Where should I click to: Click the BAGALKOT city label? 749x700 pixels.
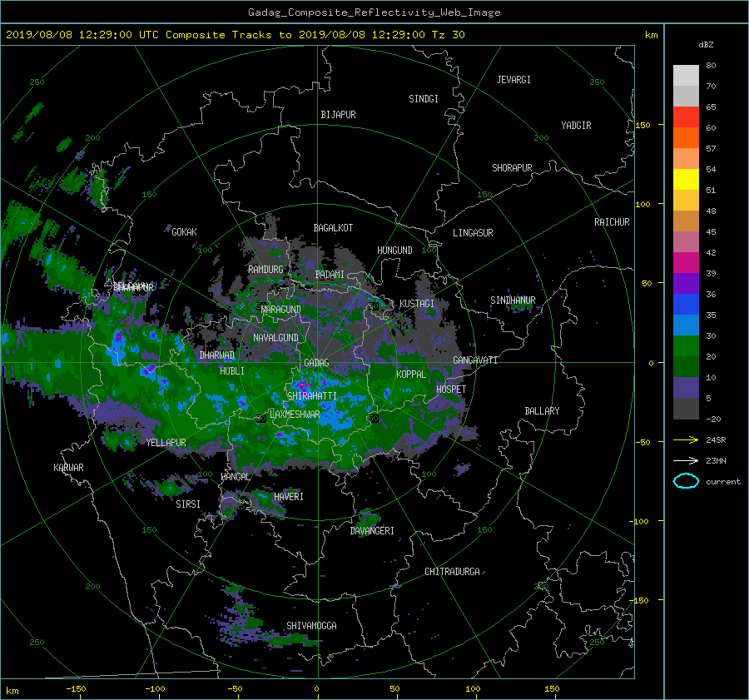click(x=333, y=228)
